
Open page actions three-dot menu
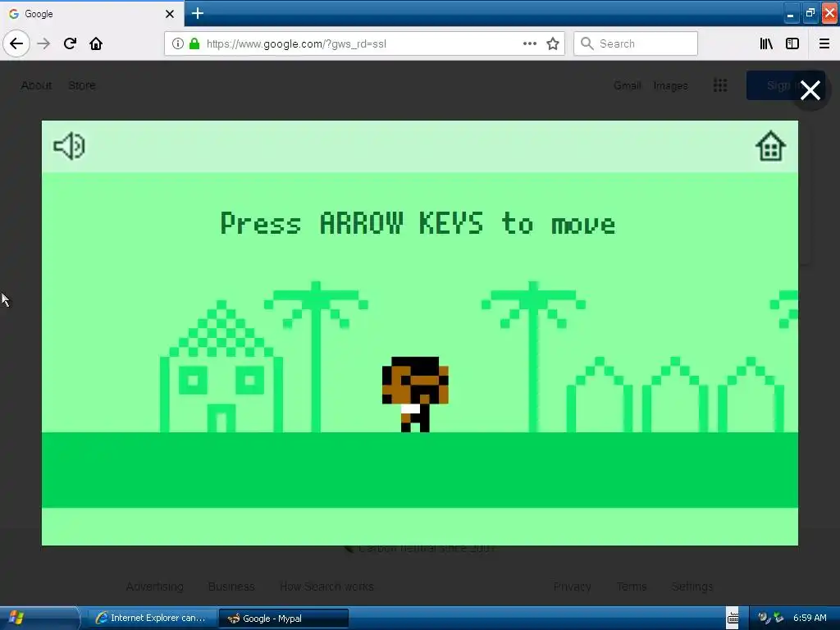coord(529,43)
